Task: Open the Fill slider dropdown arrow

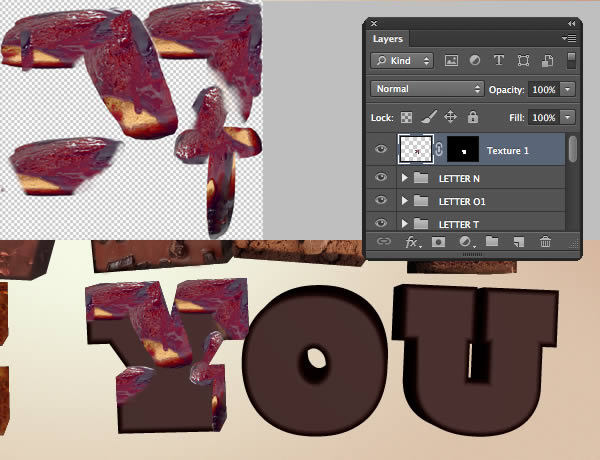Action: click(x=567, y=117)
